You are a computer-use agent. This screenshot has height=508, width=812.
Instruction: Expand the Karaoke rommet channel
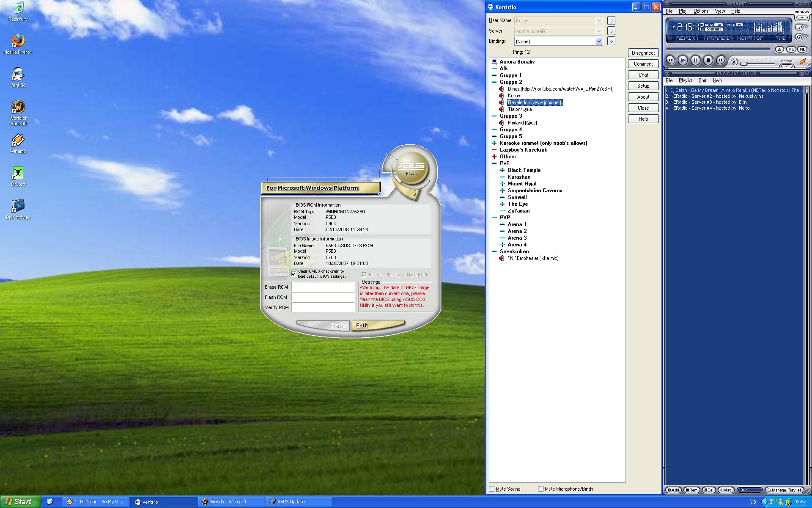coord(494,143)
